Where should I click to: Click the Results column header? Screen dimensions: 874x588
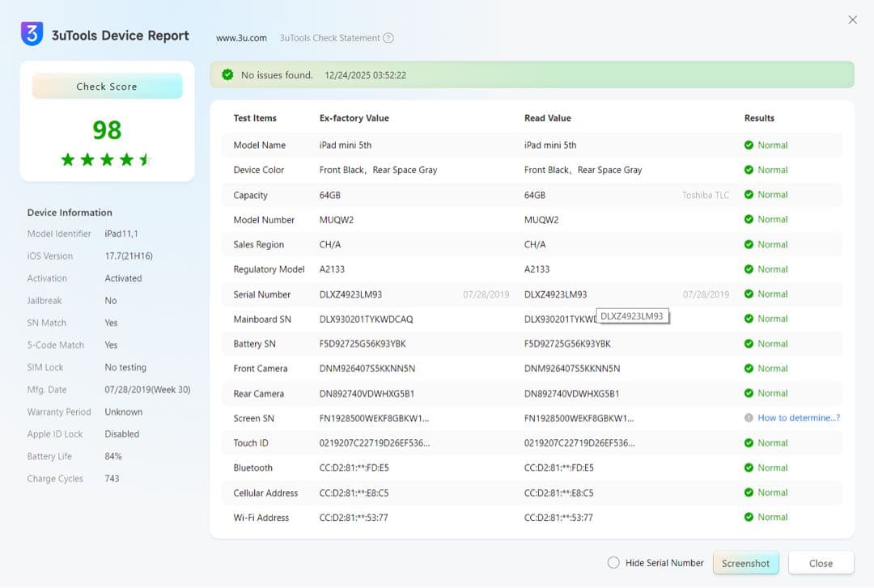point(759,118)
